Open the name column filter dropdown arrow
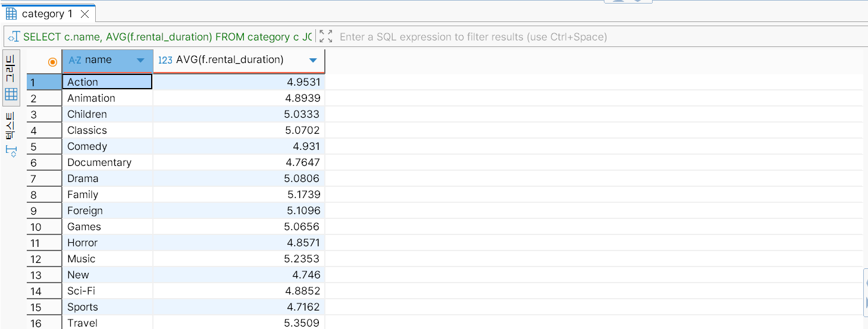This screenshot has width=868, height=329. click(140, 61)
